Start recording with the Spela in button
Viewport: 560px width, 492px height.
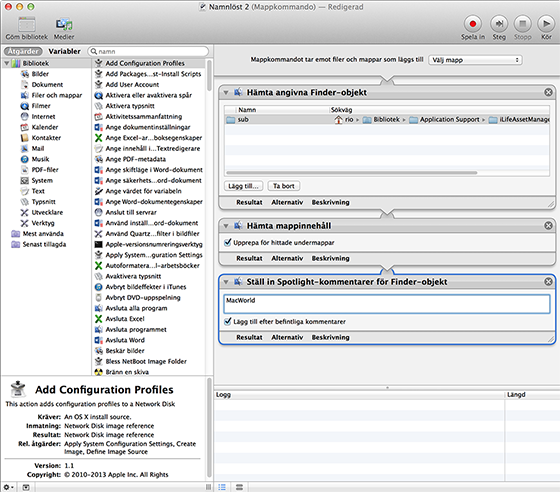tap(472, 24)
